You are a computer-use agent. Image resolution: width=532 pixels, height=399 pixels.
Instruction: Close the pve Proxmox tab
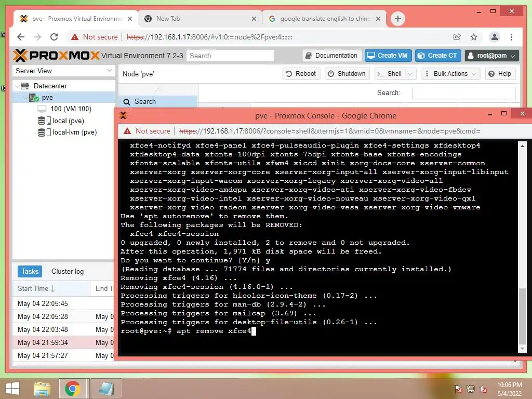(x=129, y=19)
